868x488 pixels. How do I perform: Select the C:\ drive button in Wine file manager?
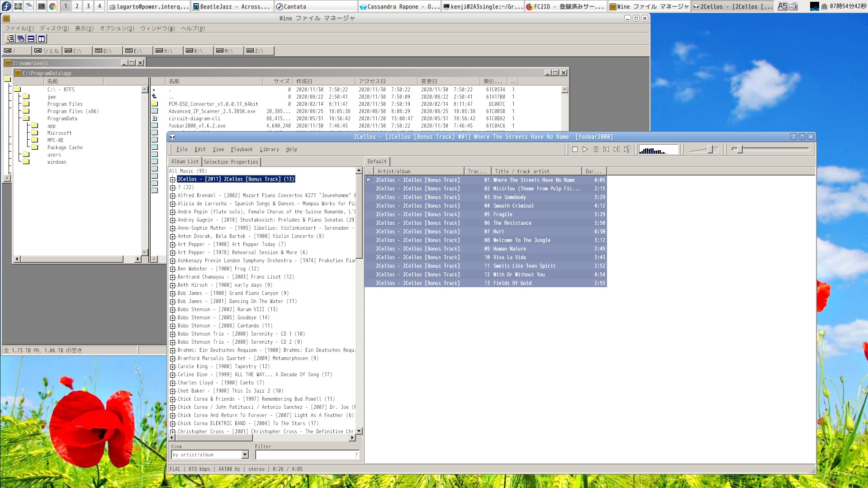(x=76, y=51)
